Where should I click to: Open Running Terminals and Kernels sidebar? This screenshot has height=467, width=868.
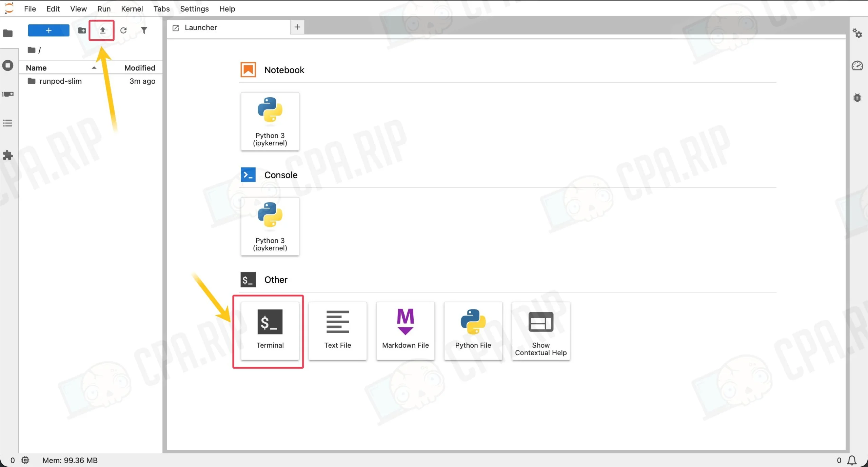click(x=8, y=65)
